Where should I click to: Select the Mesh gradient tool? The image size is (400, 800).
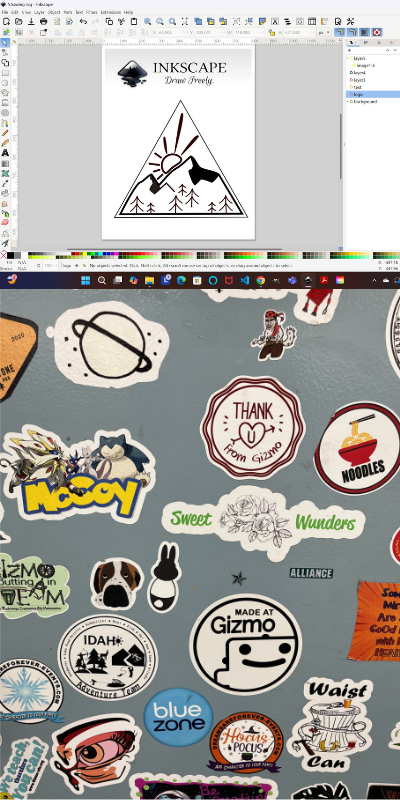pyautogui.click(x=5, y=173)
